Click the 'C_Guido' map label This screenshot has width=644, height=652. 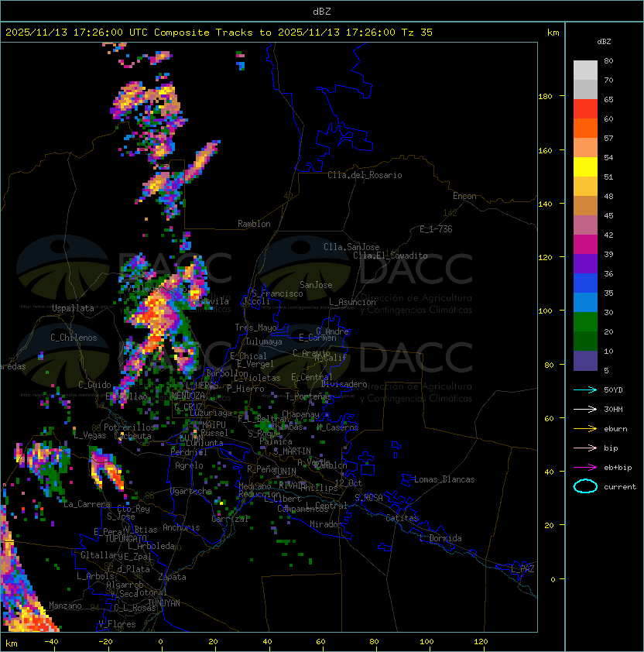pos(94,385)
